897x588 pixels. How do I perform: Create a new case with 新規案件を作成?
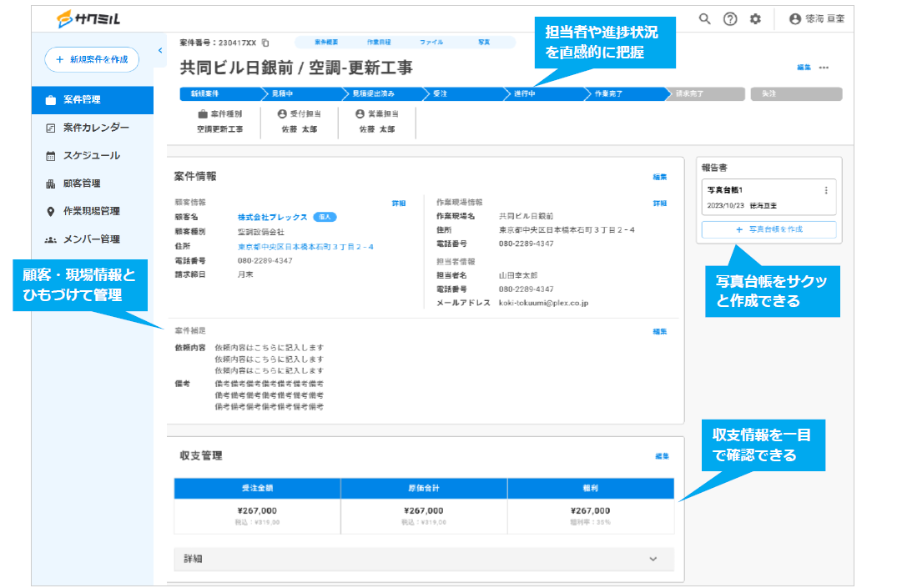(x=92, y=59)
